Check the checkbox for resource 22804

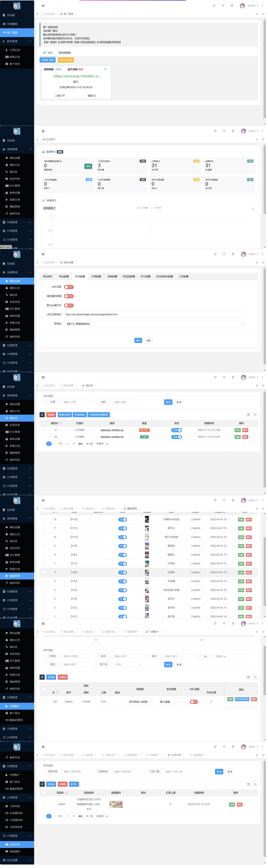[x=44, y=804]
